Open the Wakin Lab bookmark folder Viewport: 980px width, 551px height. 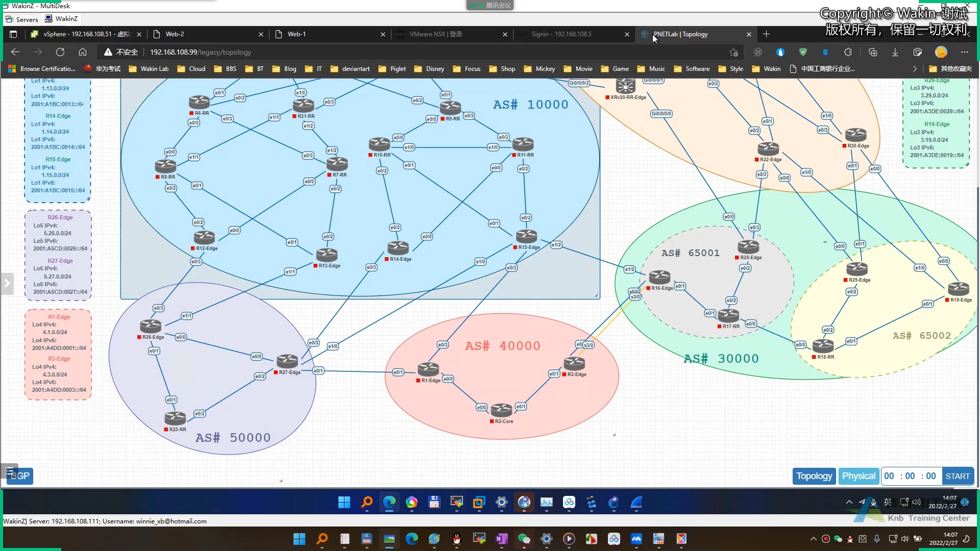click(x=149, y=69)
